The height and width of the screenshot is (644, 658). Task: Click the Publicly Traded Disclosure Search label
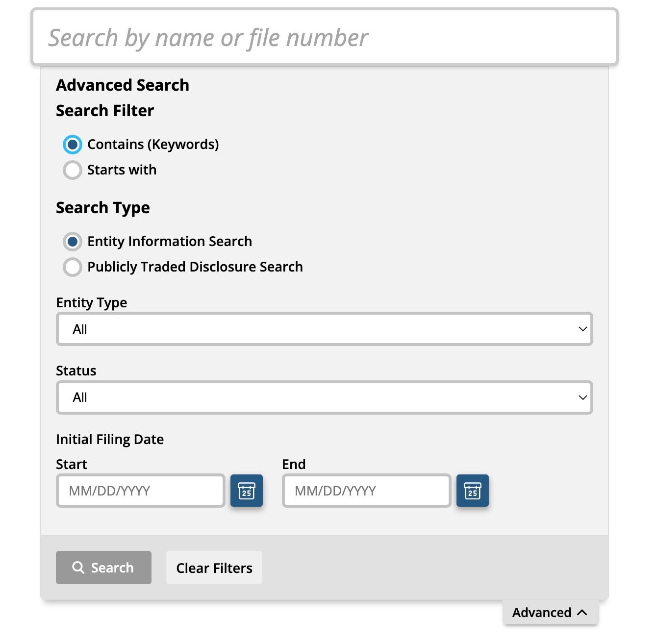point(195,267)
